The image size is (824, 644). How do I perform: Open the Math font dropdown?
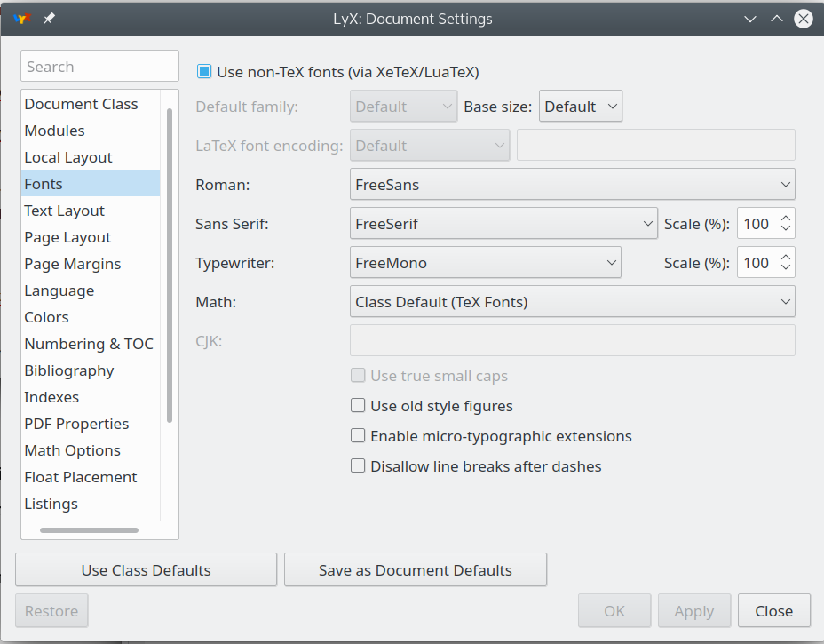pos(573,302)
